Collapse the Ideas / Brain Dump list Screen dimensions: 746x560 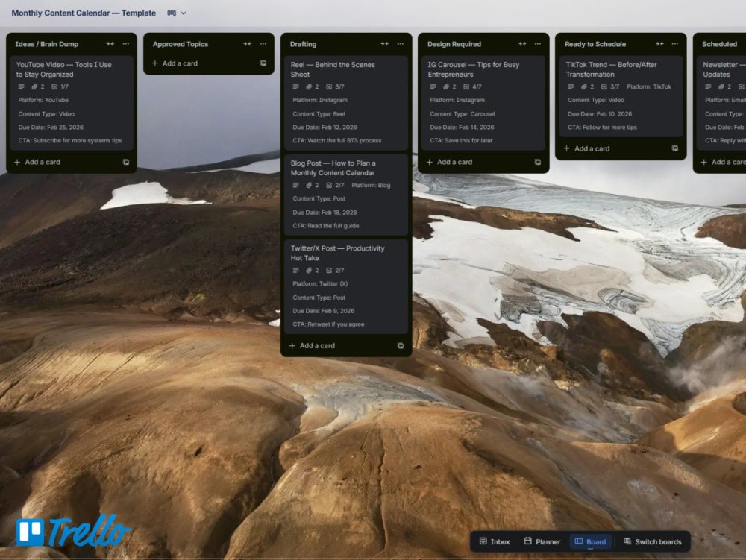(110, 44)
